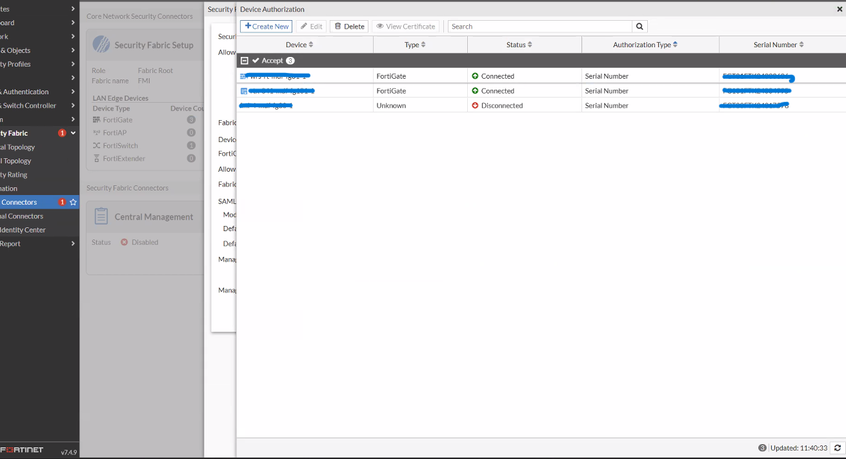Click FortiAP device type icon
Viewport: 846px width, 459px height.
pos(97,133)
